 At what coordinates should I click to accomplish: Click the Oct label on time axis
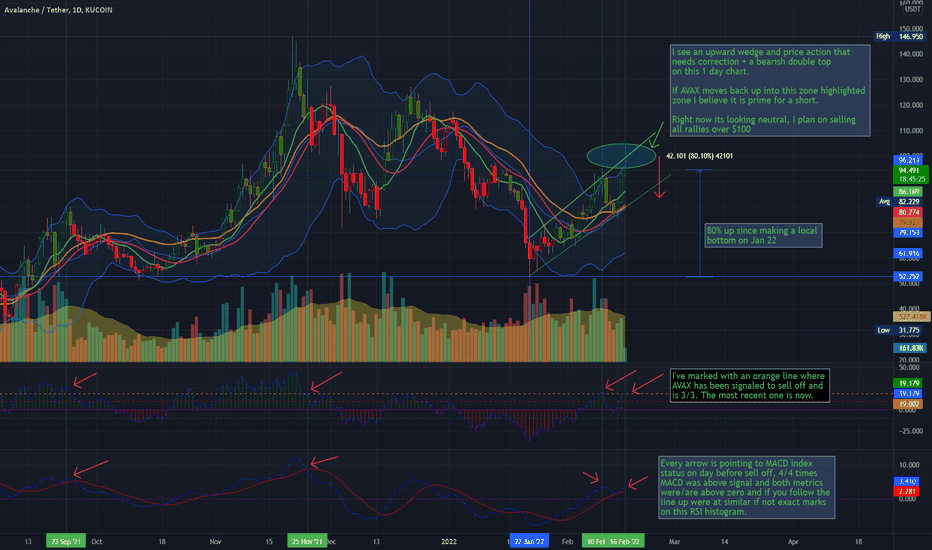click(x=97, y=542)
